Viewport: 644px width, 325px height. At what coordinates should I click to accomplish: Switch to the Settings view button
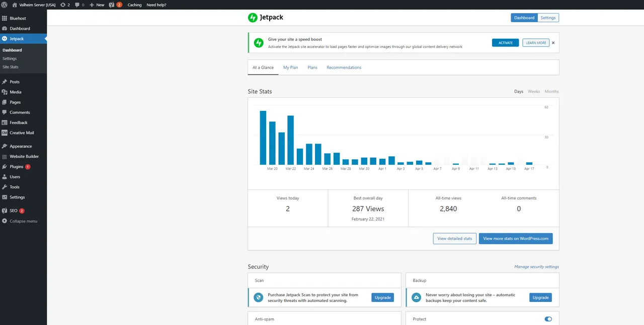click(548, 18)
